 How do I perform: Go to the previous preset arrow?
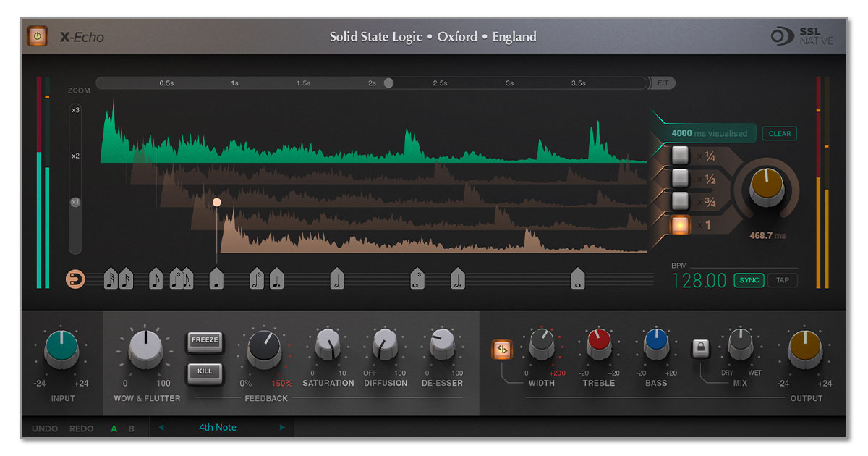(x=161, y=428)
